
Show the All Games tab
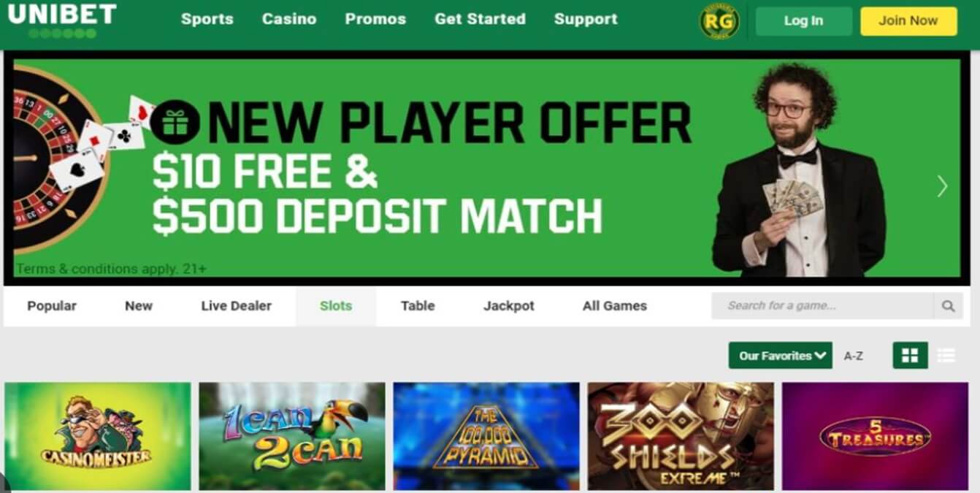pyautogui.click(x=615, y=306)
